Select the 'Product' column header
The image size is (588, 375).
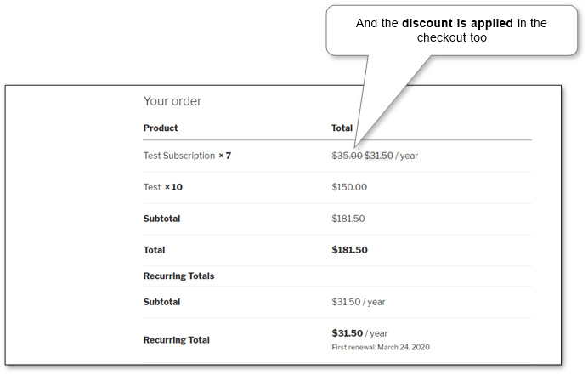pos(161,128)
